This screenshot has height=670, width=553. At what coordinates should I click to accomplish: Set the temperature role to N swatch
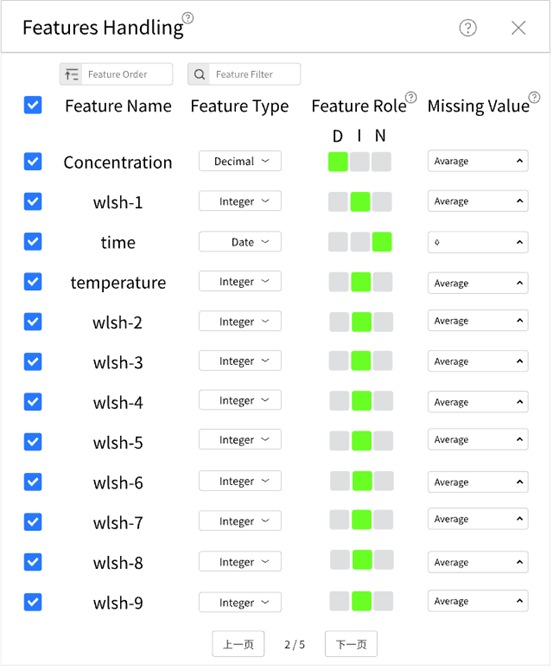point(382,282)
